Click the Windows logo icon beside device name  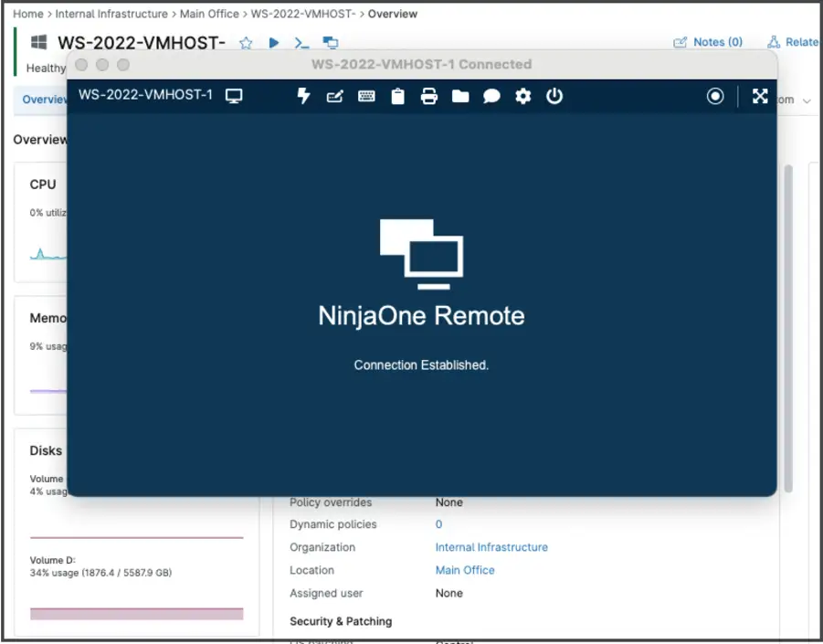pyautogui.click(x=39, y=42)
